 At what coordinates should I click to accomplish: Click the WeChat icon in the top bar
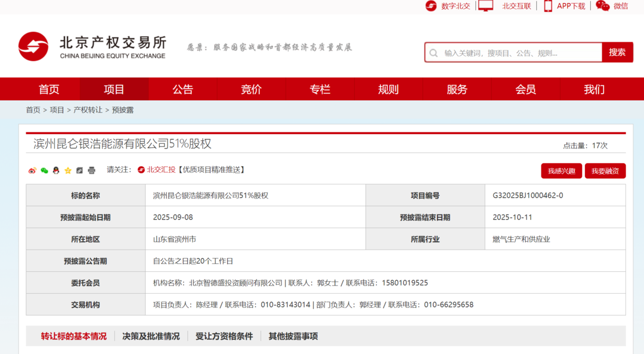(602, 6)
